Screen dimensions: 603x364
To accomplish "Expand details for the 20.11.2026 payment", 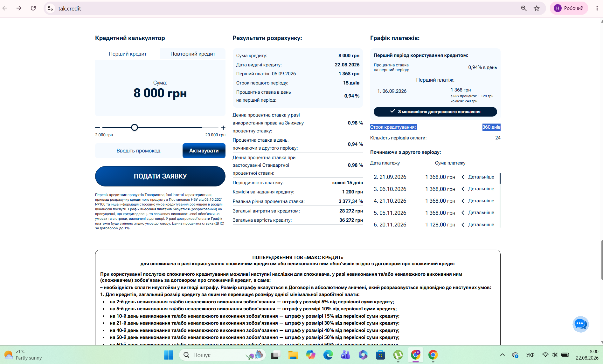I will (478, 225).
